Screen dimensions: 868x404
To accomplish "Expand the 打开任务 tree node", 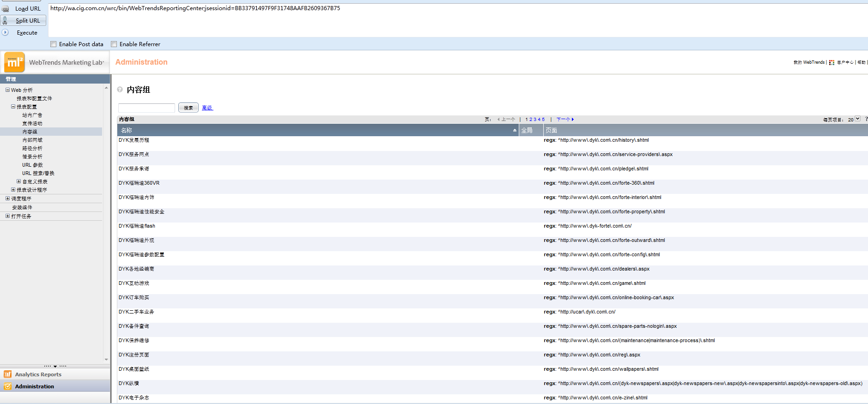I will coord(7,216).
